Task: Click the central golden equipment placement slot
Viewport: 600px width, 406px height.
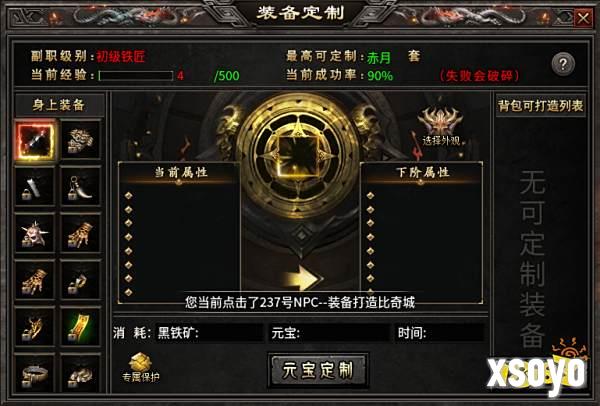Action: 298,157
